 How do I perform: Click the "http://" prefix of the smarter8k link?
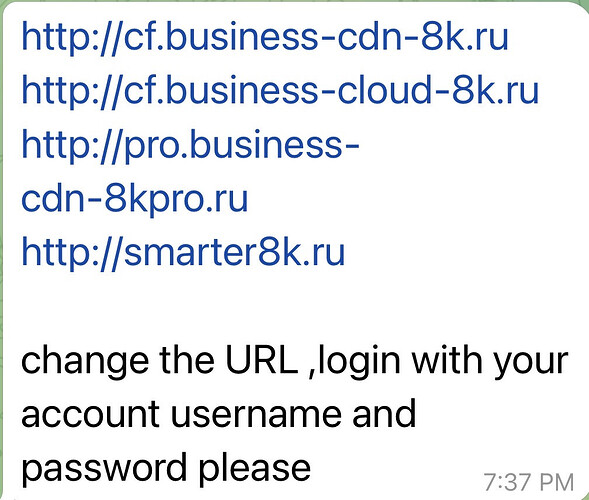(x=72, y=253)
